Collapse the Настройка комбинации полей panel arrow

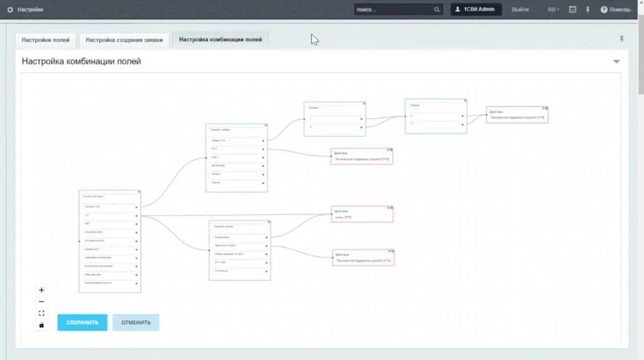coord(616,62)
